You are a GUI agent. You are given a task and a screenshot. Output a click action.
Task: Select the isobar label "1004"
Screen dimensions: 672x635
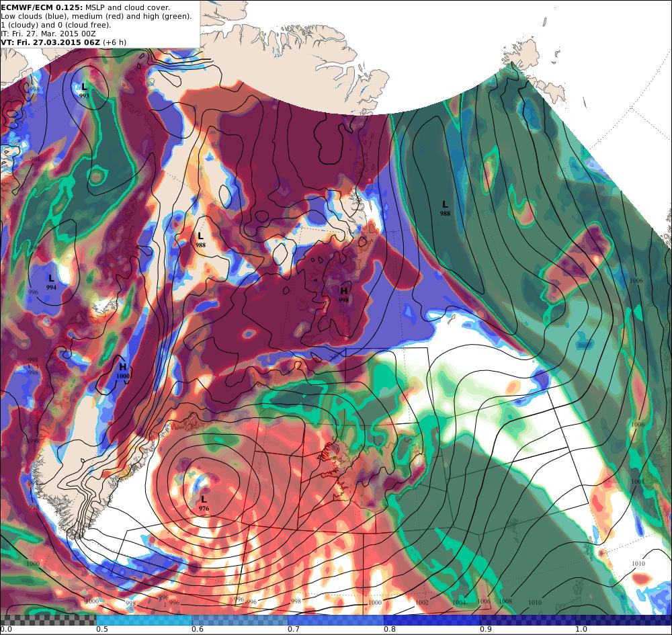pos(459,603)
